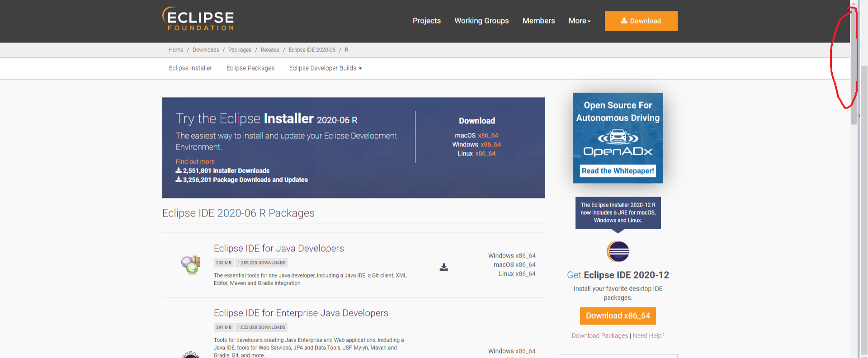This screenshot has width=868, height=358.
Task: Click the orange Download button in header
Action: click(641, 21)
